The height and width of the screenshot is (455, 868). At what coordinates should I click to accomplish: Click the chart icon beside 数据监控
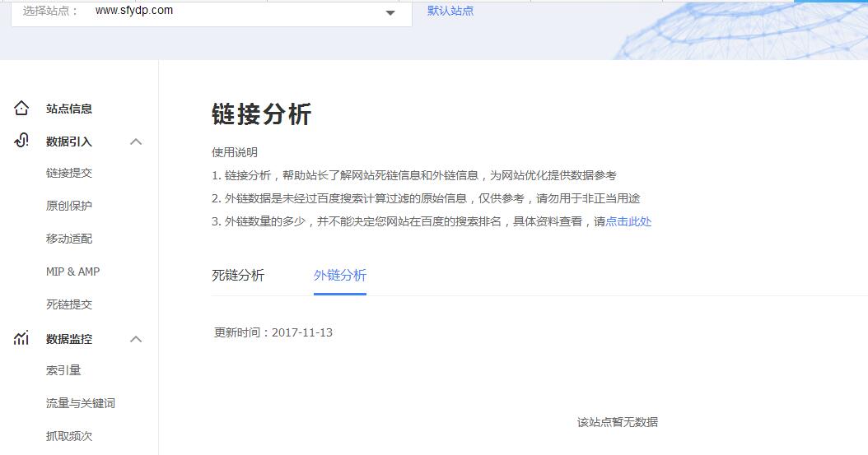coord(21,338)
